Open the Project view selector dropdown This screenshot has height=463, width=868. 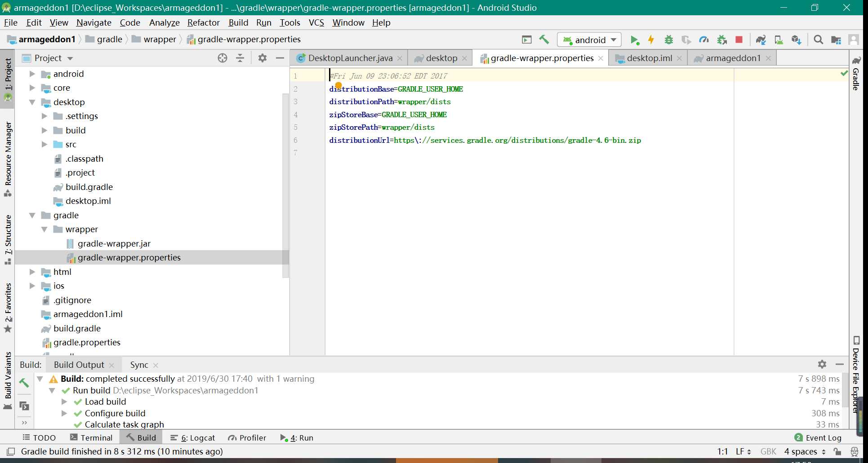coord(48,58)
